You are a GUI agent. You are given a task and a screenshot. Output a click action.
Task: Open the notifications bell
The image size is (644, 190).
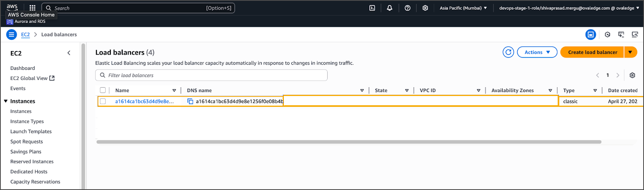coord(389,8)
